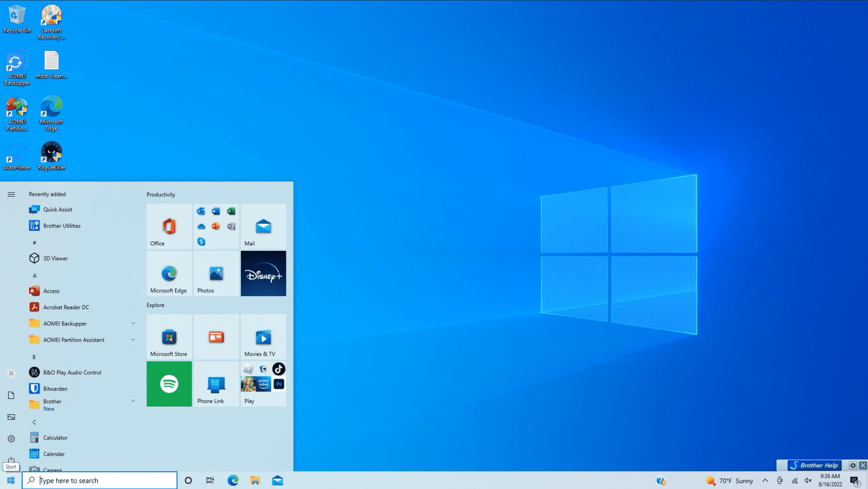868x489 pixels.
Task: Open File Explorer from taskbar
Action: click(x=255, y=480)
